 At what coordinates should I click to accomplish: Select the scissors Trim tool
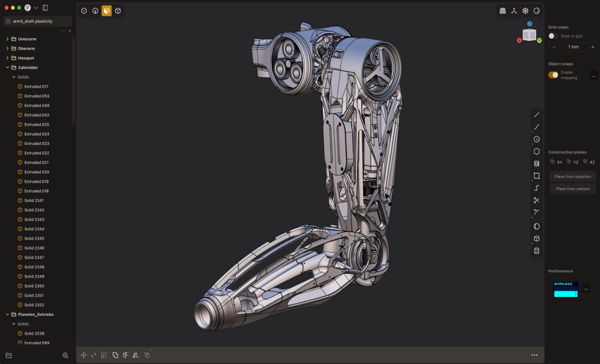tap(537, 201)
